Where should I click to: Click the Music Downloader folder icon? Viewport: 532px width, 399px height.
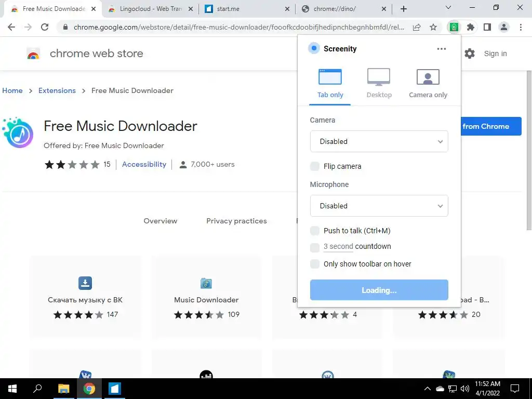(x=206, y=283)
